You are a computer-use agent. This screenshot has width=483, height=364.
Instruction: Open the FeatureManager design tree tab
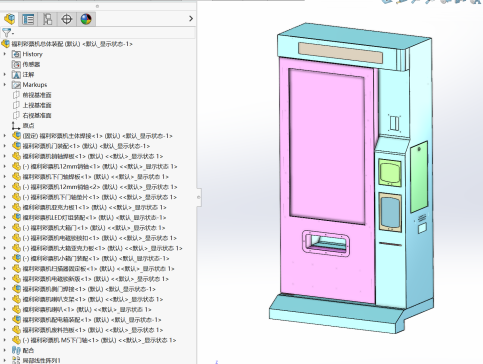(10, 19)
